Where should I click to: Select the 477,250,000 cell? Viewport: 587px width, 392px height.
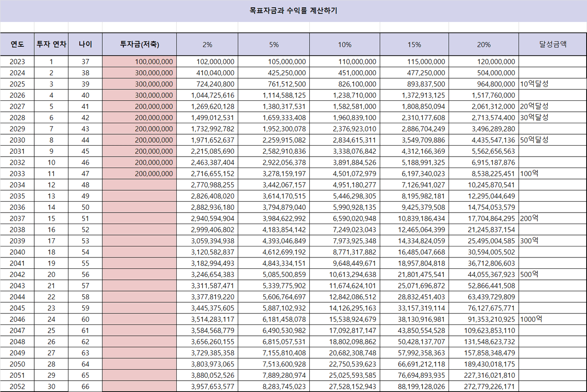point(414,73)
